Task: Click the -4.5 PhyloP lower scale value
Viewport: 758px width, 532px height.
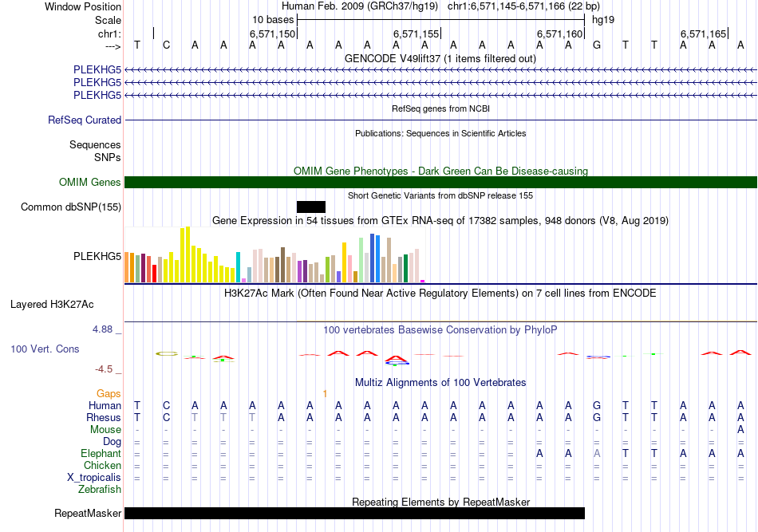Action: [104, 369]
